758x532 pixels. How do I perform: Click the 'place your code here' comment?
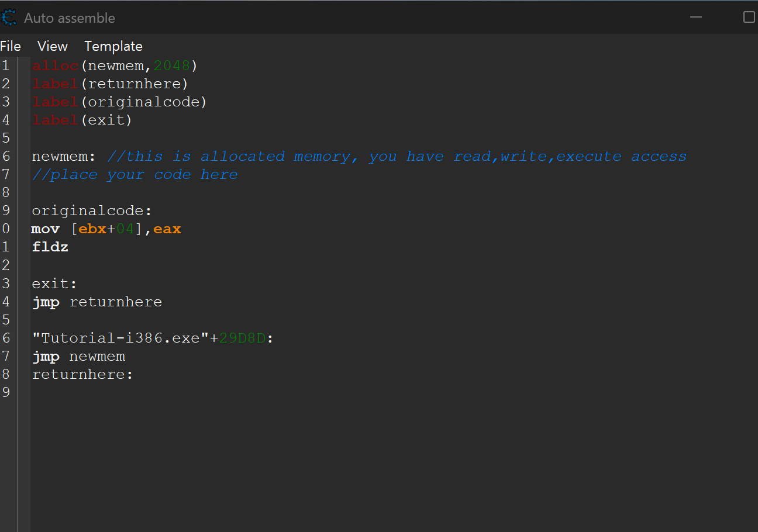point(135,175)
